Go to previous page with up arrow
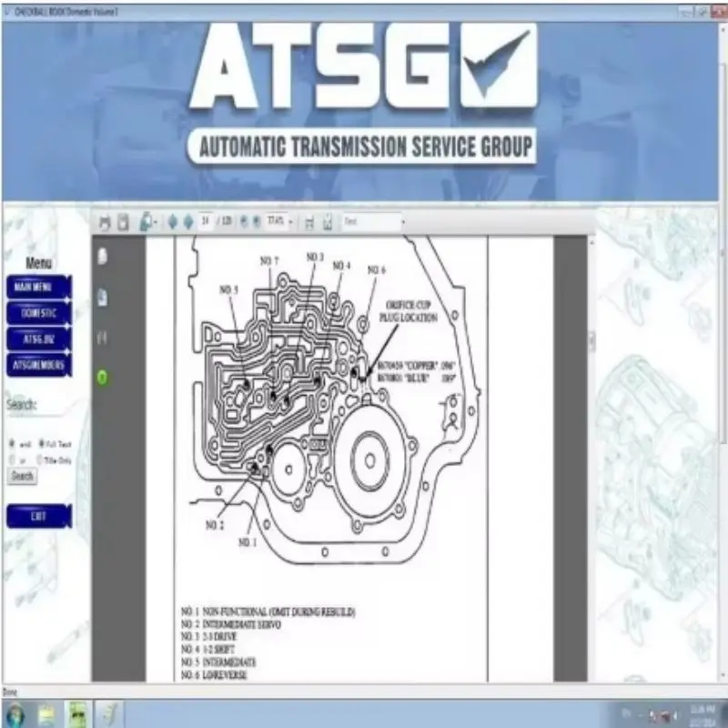The image size is (728, 728). click(173, 222)
